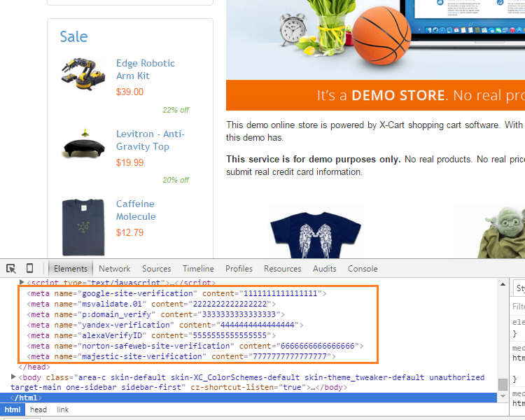The width and height of the screenshot is (525, 420).
Task: Click the html breadcrumb item
Action: (x=13, y=409)
